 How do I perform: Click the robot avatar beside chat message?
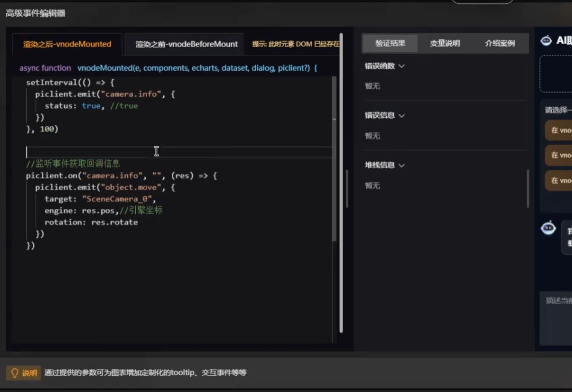click(548, 228)
